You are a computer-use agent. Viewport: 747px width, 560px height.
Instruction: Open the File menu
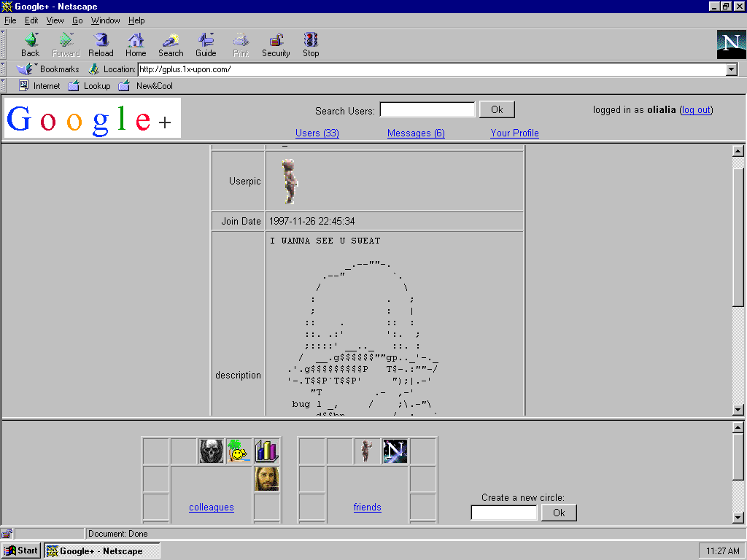[10, 20]
